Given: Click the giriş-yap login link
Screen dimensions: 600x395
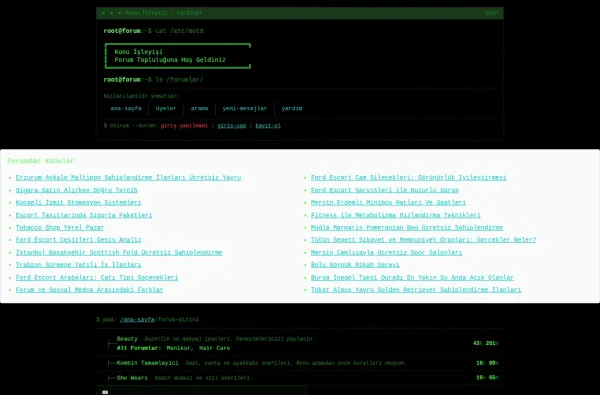Looking at the screenshot, I should 232,126.
